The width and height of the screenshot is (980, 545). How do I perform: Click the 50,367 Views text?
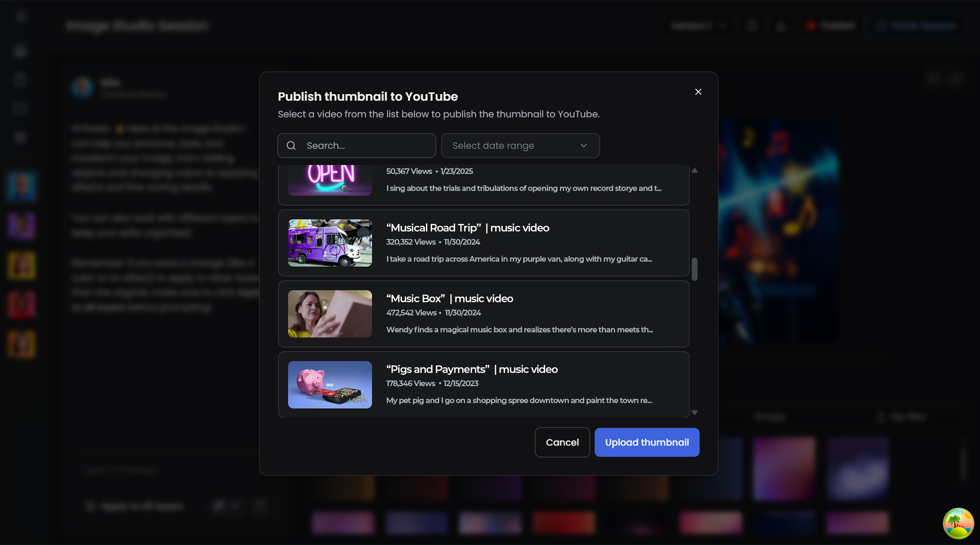[x=409, y=171]
